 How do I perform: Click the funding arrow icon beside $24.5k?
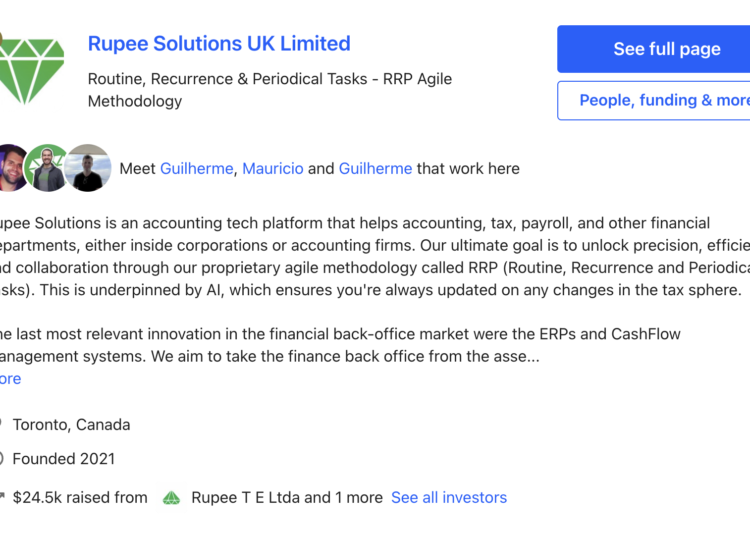tap(2, 497)
